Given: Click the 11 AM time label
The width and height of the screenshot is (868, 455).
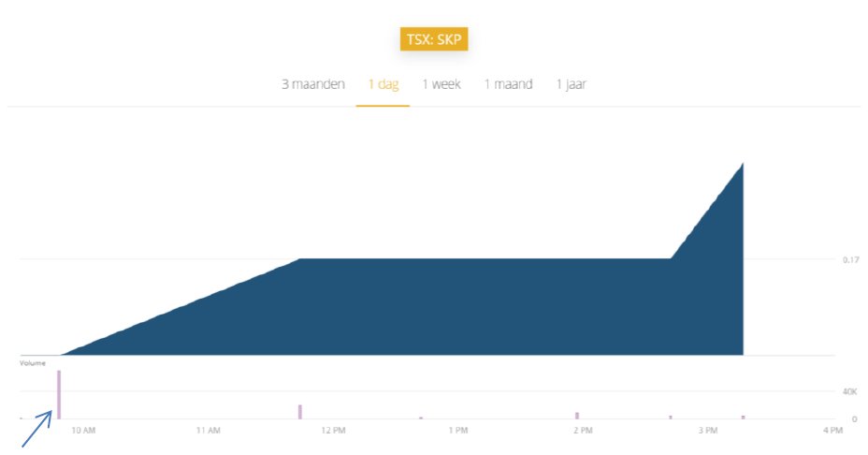Looking at the screenshot, I should point(209,430).
